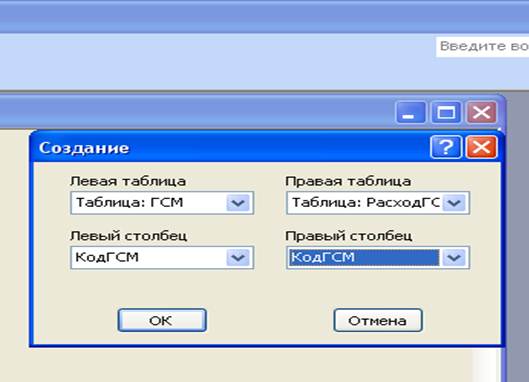Minimize the inner document window

click(x=411, y=112)
